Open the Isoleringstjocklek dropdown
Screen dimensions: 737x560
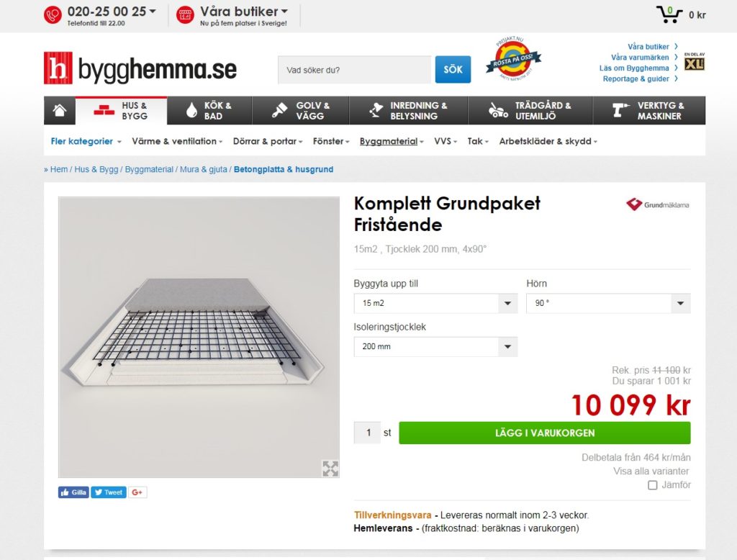[x=435, y=346]
